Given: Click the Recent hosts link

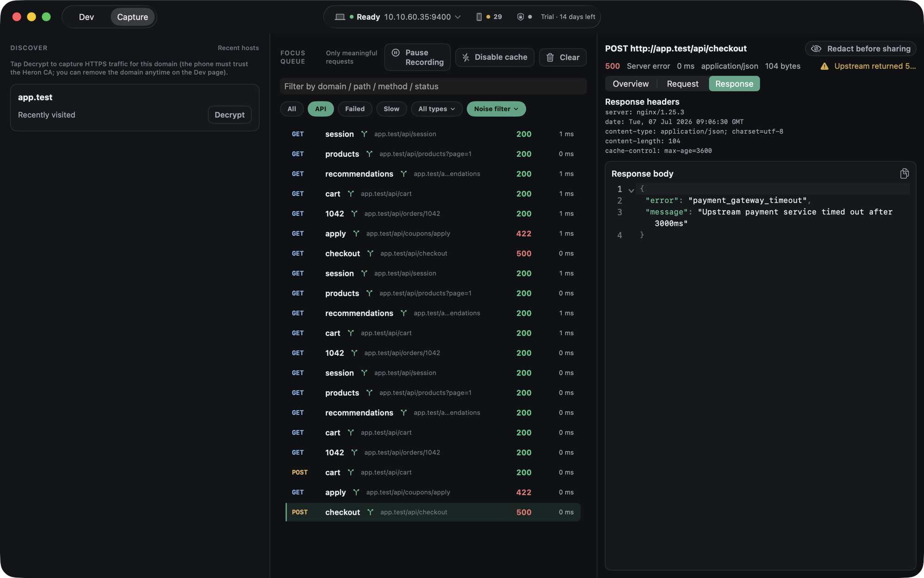Looking at the screenshot, I should coord(238,48).
